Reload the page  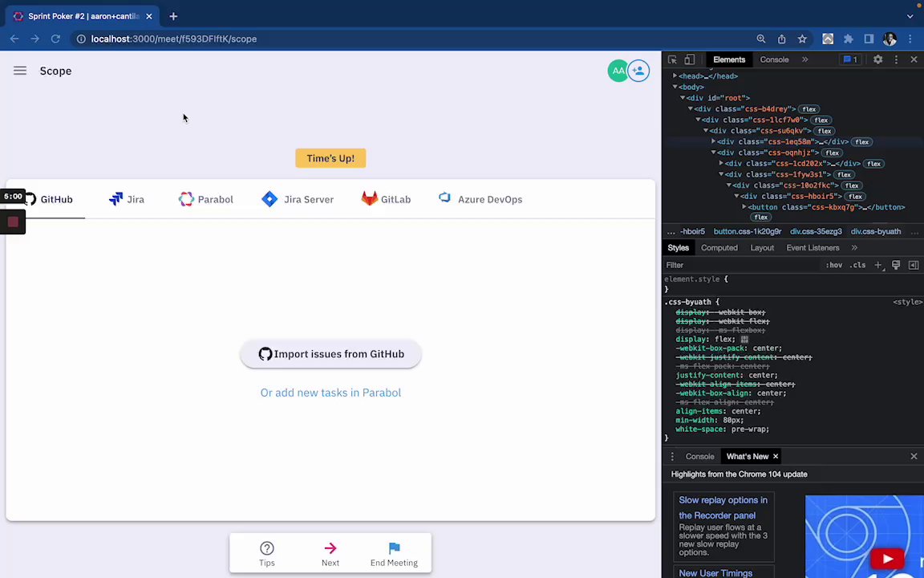click(55, 39)
